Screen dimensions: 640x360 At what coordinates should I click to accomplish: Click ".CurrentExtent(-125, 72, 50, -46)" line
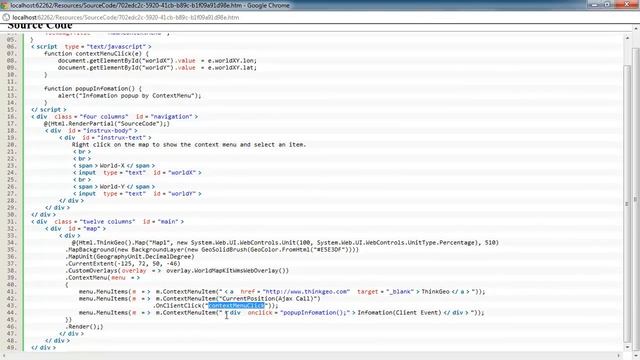point(123,264)
